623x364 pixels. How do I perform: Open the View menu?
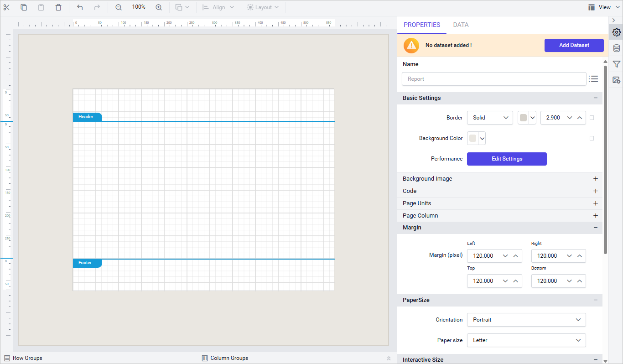pos(599,7)
